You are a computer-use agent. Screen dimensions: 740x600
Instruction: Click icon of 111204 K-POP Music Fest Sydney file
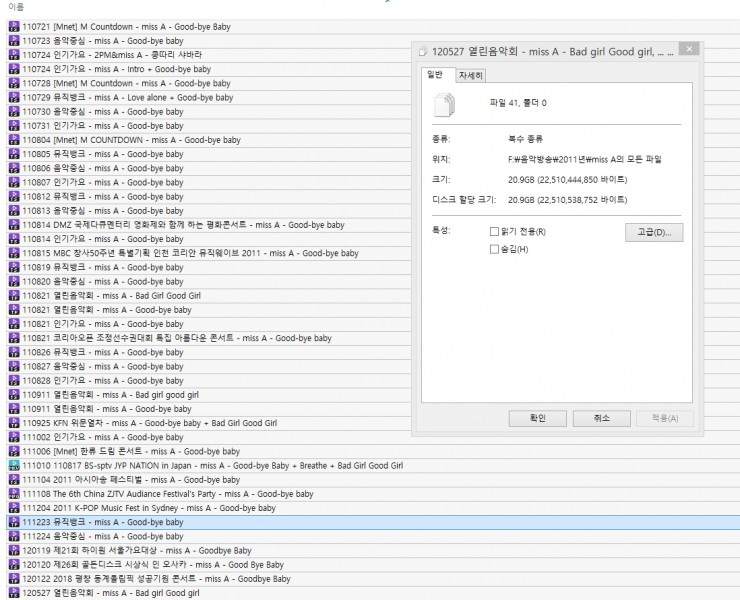point(14,508)
